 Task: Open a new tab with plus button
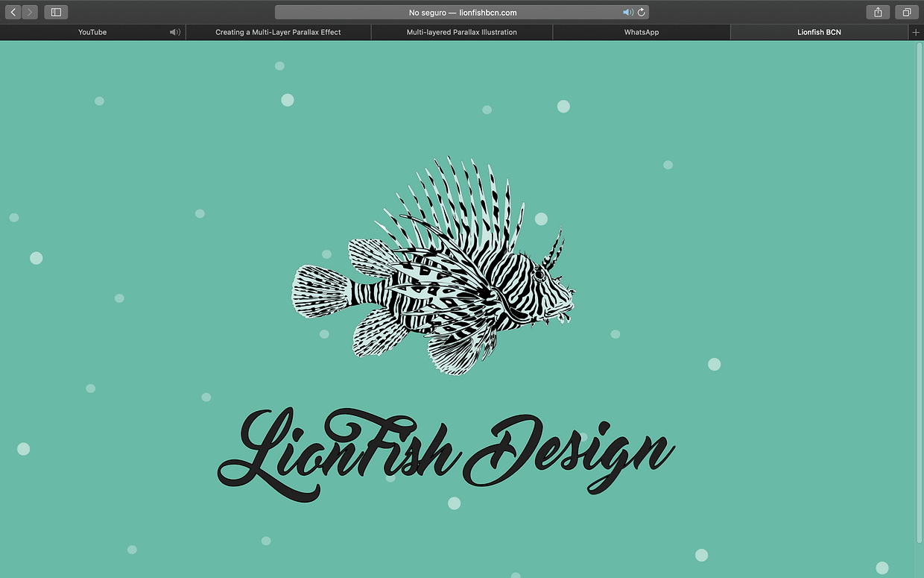click(x=916, y=32)
